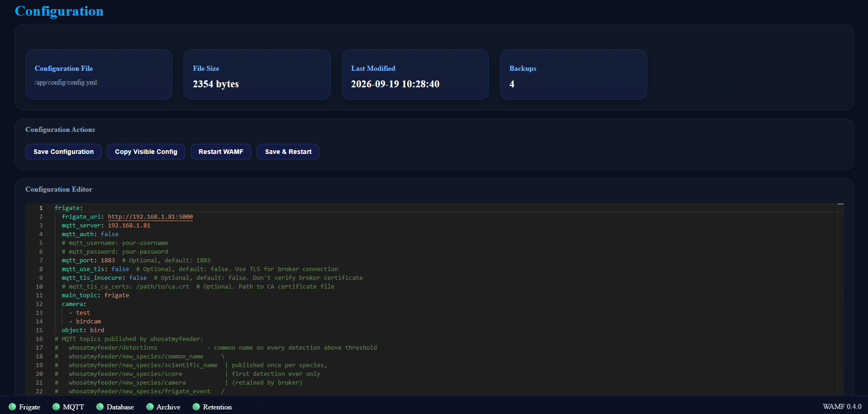Click the mqtt_port value 1883
The width and height of the screenshot is (868, 414).
(x=108, y=261)
